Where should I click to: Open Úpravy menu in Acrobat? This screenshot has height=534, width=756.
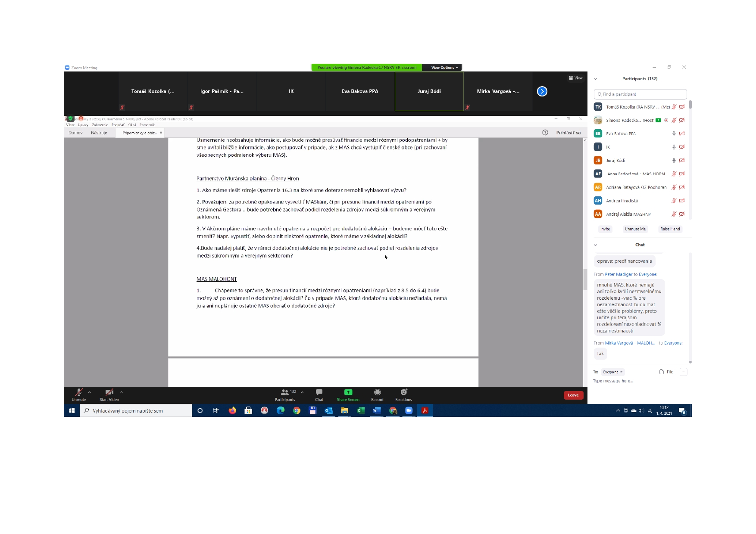point(83,125)
